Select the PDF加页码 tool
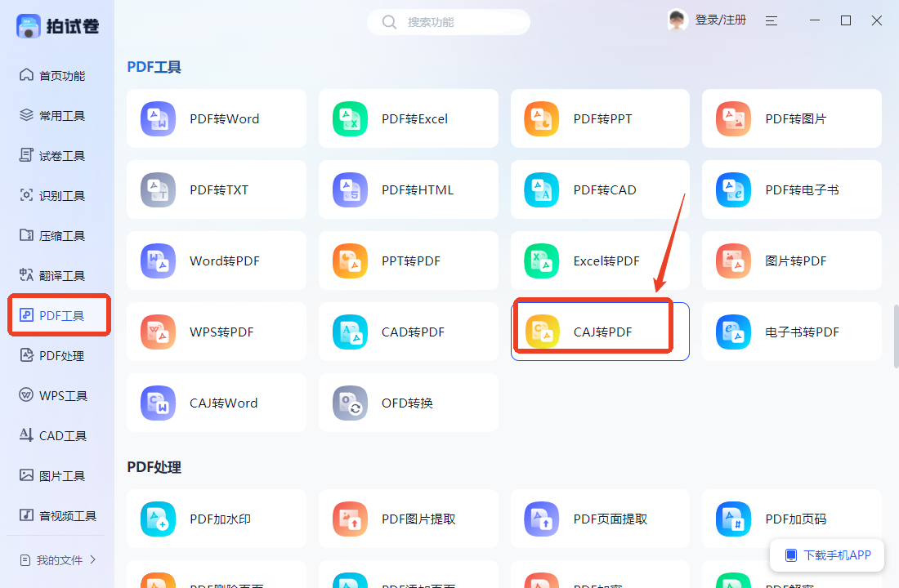Screen dimensions: 899x588 pos(790,519)
